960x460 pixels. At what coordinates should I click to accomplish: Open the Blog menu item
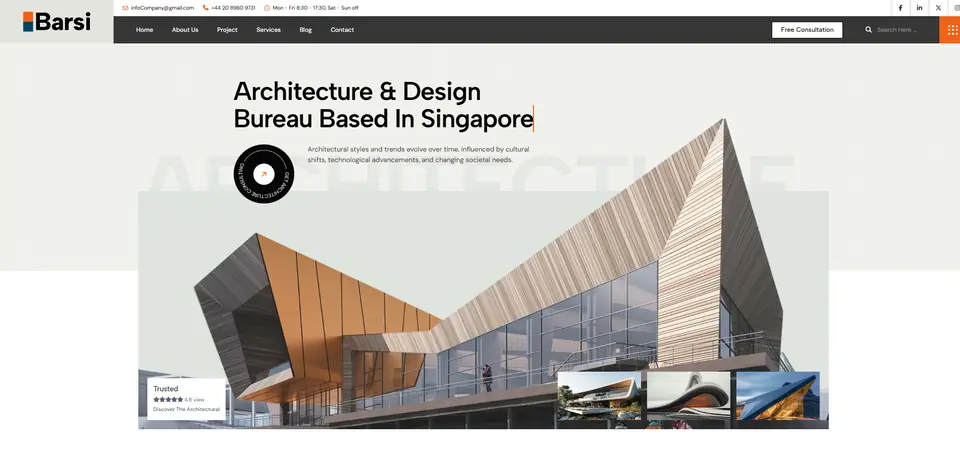coord(306,29)
